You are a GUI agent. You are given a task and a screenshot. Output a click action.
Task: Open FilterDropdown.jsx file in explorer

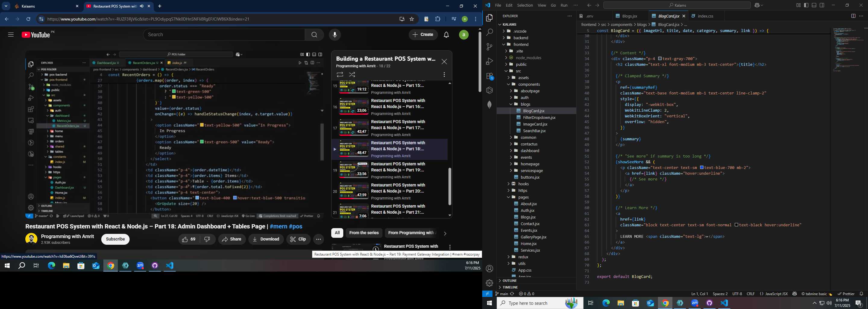(539, 117)
